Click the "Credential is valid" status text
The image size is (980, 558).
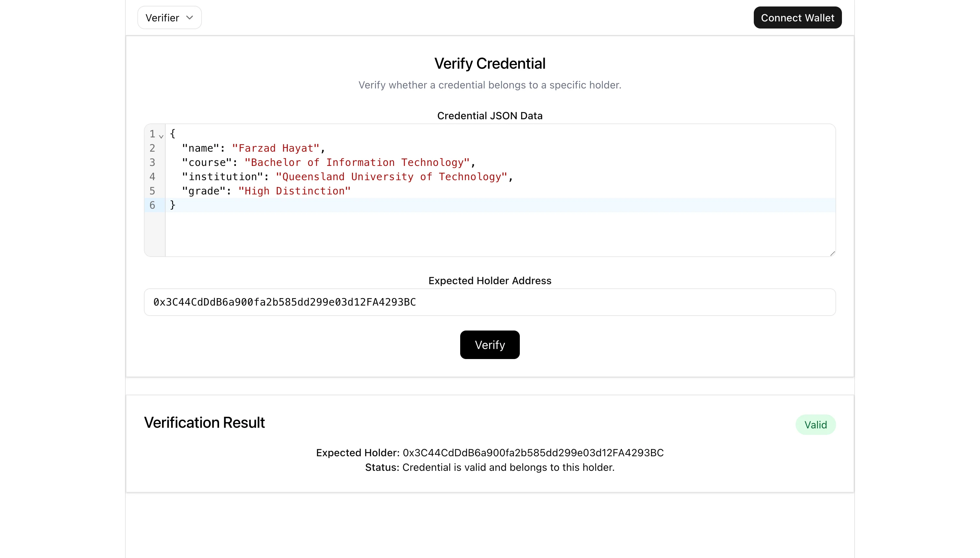[508, 467]
